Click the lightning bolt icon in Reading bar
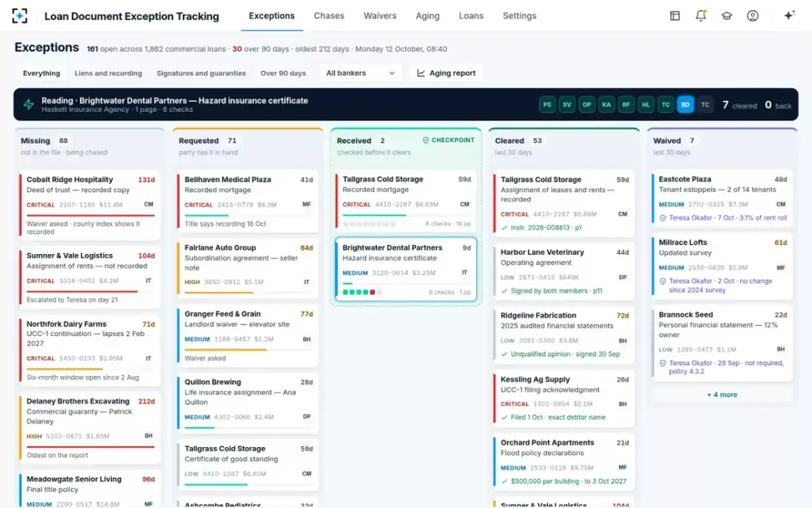812x508 pixels. tap(29, 104)
